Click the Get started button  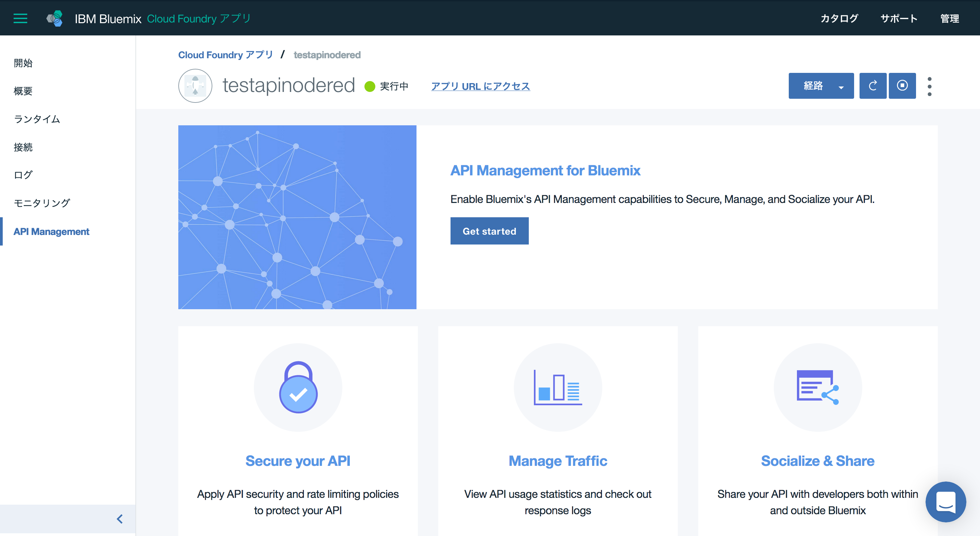click(489, 231)
